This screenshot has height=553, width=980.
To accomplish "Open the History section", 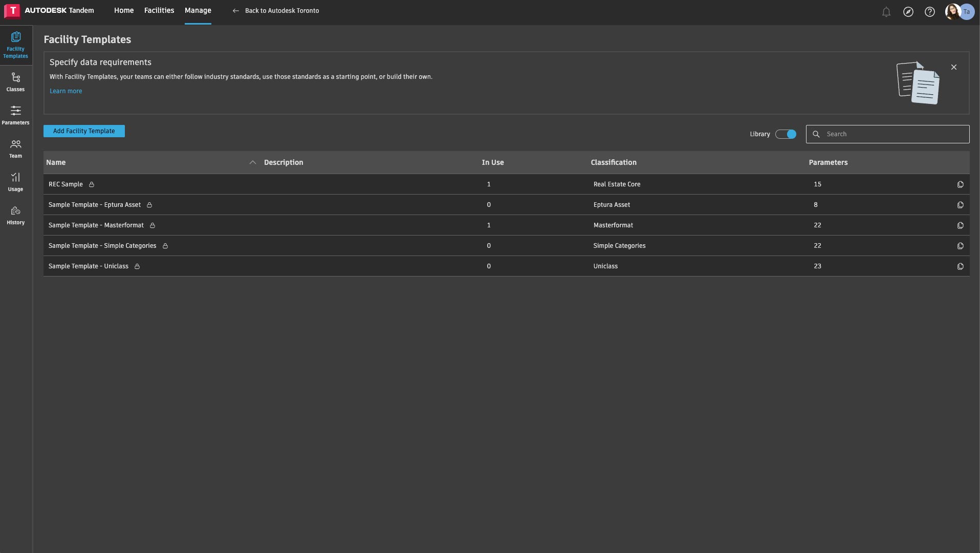I will click(15, 215).
